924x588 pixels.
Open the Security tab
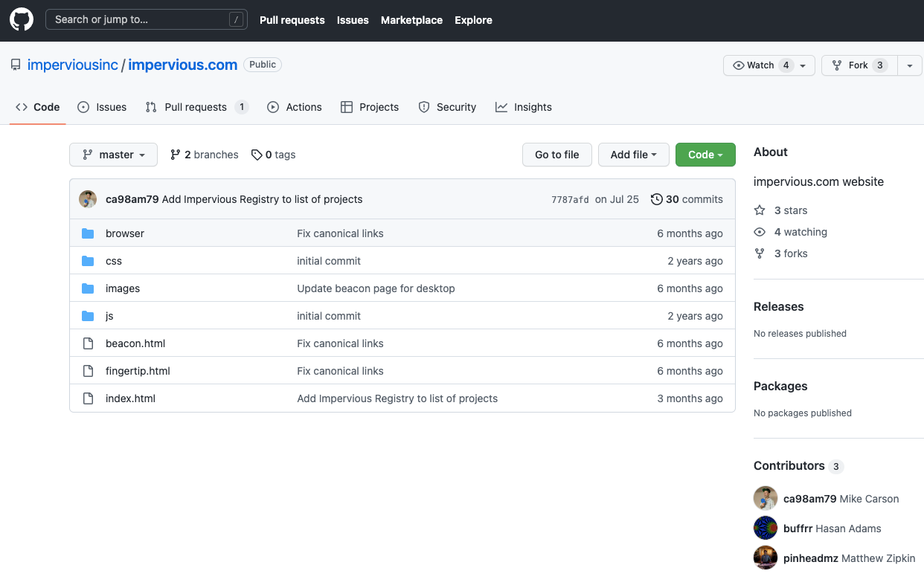click(447, 107)
